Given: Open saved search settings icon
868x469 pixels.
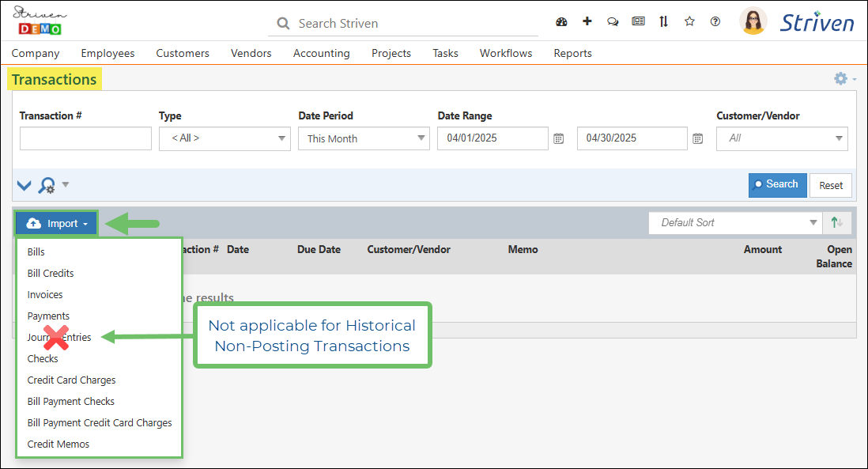Looking at the screenshot, I should coord(47,186).
